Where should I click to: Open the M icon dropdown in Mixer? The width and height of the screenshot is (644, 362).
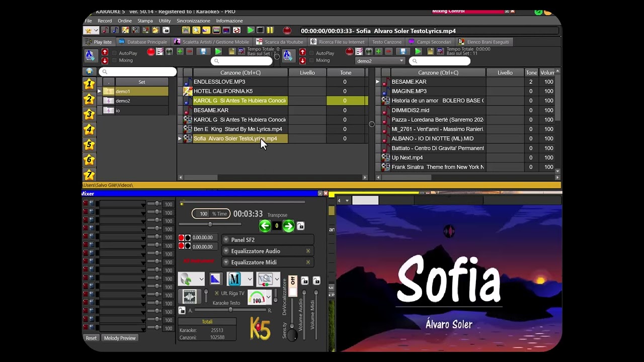250,279
